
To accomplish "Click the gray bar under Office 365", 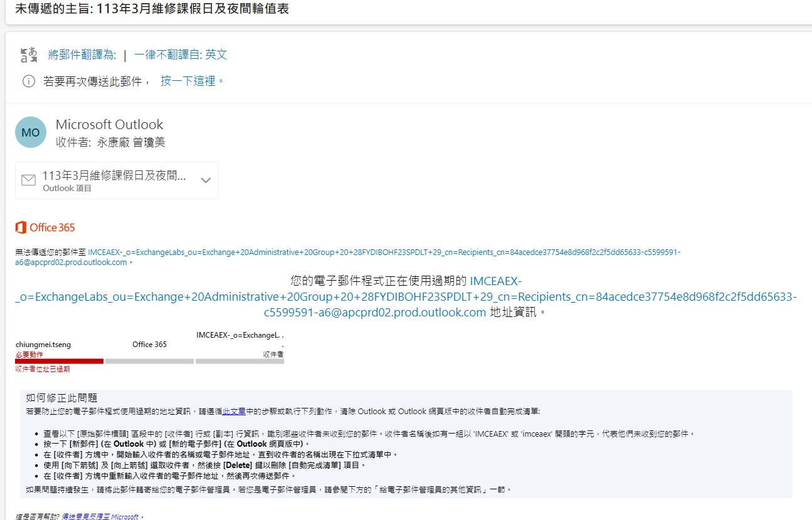I will [x=149, y=361].
